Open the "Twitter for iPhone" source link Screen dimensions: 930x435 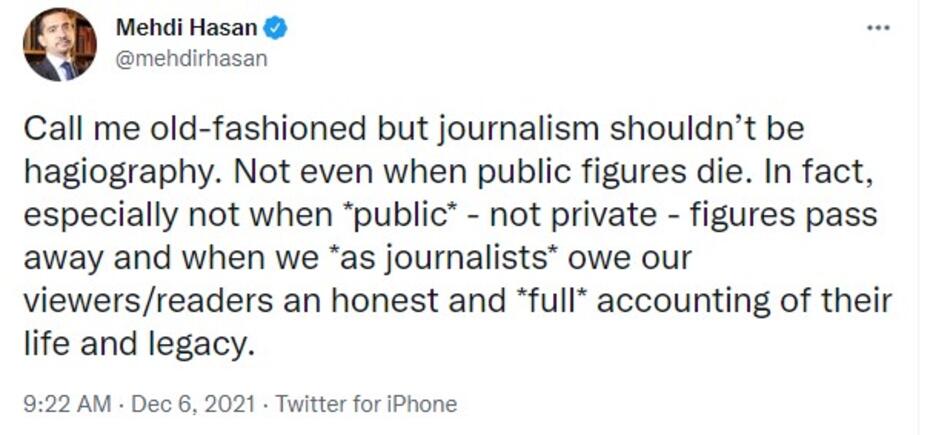click(x=366, y=405)
